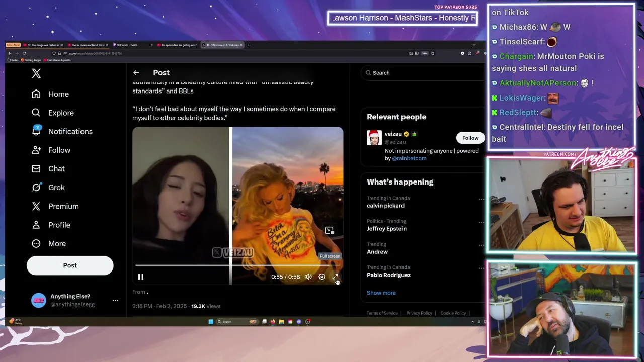This screenshot has height=362, width=644.
Task: Follow veizau
Action: (x=470, y=138)
